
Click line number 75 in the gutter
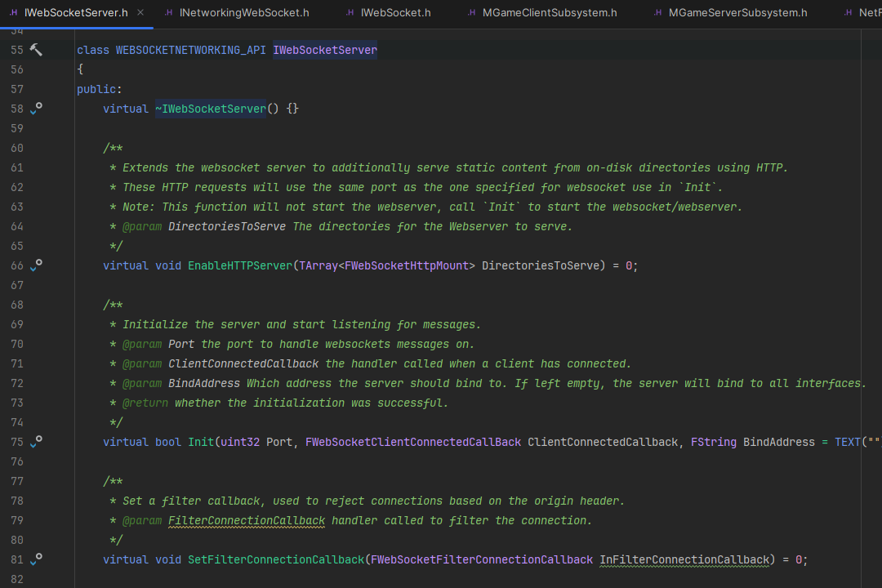pyautogui.click(x=16, y=442)
